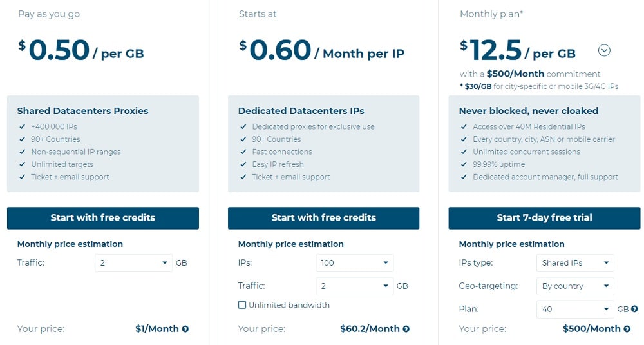Image resolution: width=644 pixels, height=345 pixels.
Task: Click the Dedicated Datacenters IPs heading
Action: point(301,111)
